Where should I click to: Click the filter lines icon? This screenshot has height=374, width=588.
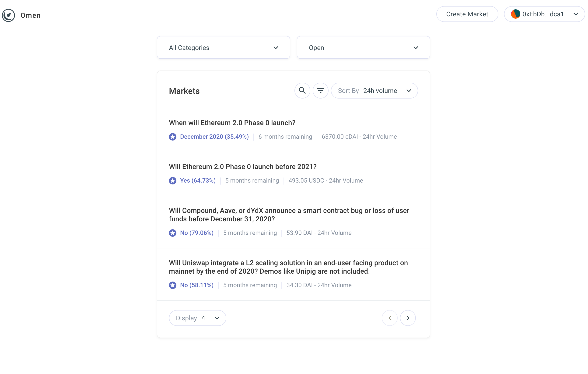coord(320,91)
